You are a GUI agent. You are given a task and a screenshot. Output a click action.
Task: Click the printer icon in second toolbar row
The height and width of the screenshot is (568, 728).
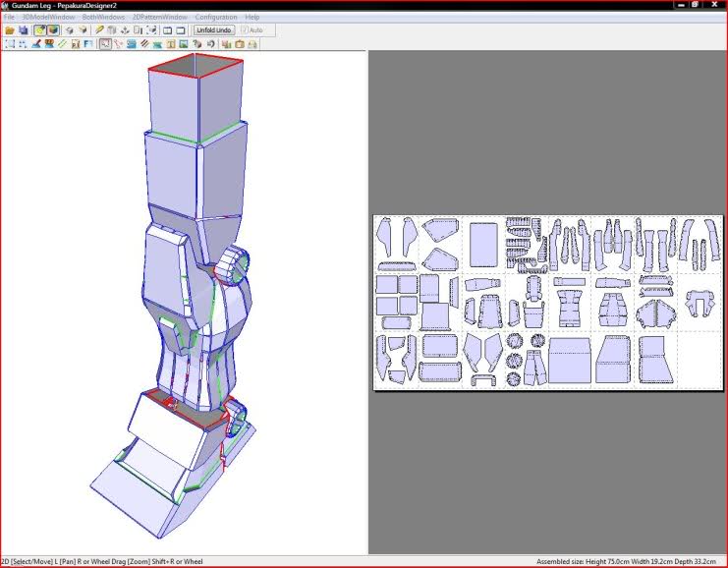[x=253, y=44]
